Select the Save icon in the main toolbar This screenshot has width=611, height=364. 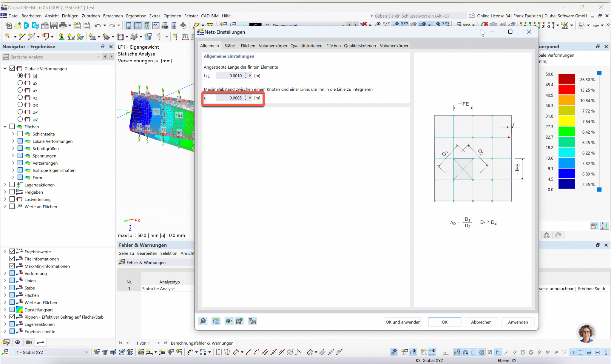tap(54, 25)
